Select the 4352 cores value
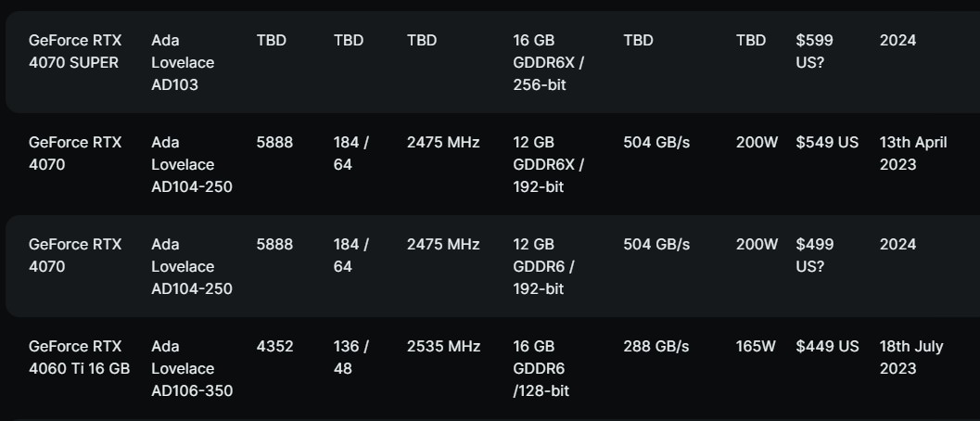 [274, 347]
